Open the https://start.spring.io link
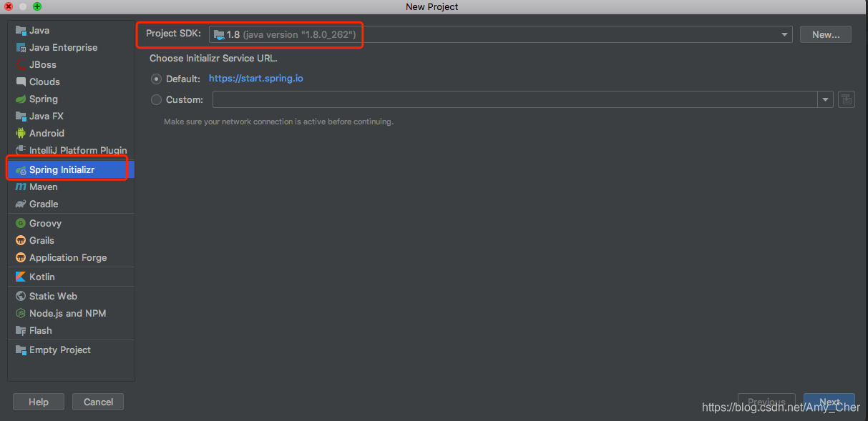This screenshot has height=421, width=868. (256, 79)
